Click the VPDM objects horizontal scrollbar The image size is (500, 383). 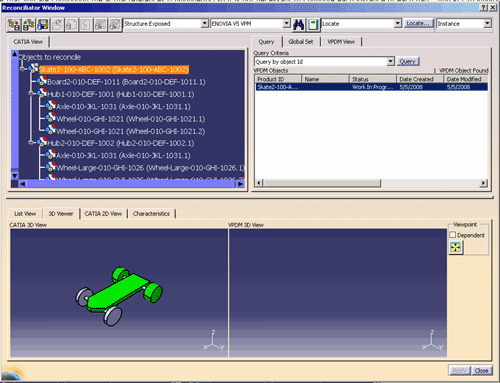pos(371,183)
